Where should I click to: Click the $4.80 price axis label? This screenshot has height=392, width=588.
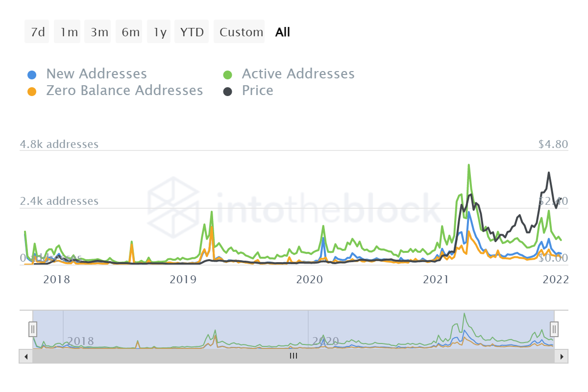(x=553, y=145)
